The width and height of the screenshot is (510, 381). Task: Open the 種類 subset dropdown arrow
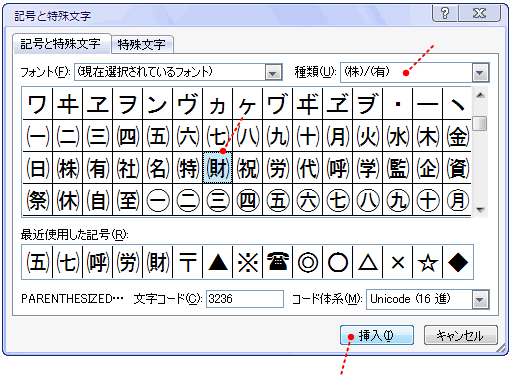click(x=480, y=72)
